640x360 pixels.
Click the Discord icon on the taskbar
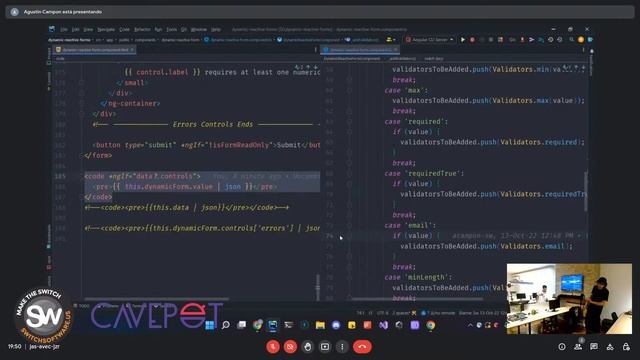tap(336, 325)
